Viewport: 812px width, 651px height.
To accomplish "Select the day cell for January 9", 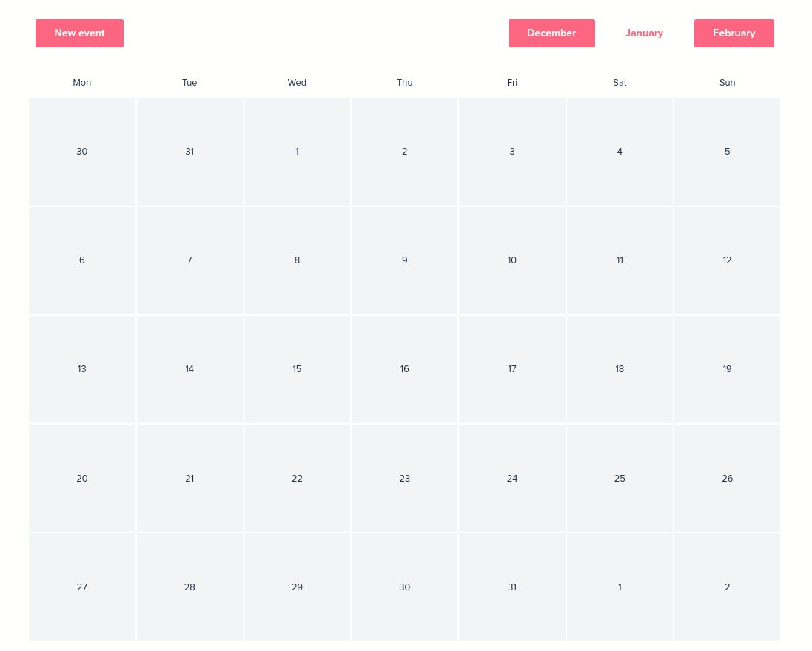I will coord(404,260).
